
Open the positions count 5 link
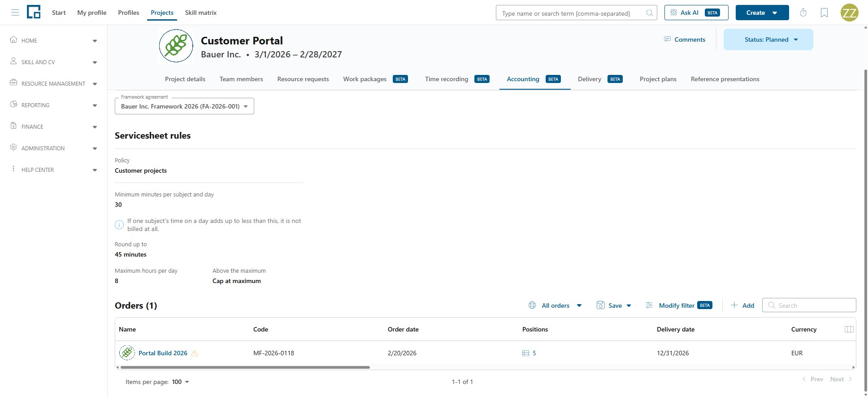point(534,353)
